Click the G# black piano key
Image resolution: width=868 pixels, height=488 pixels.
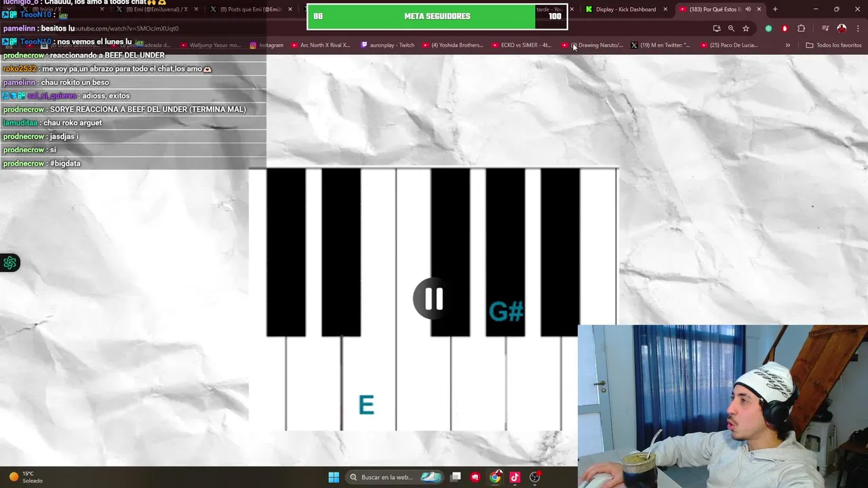(x=505, y=253)
